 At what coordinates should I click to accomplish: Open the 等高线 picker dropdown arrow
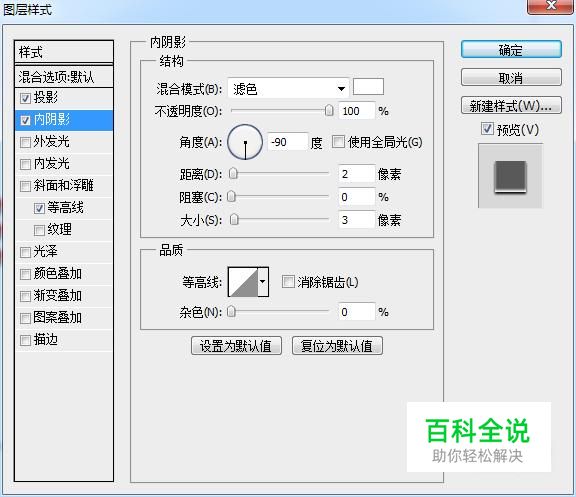click(263, 282)
